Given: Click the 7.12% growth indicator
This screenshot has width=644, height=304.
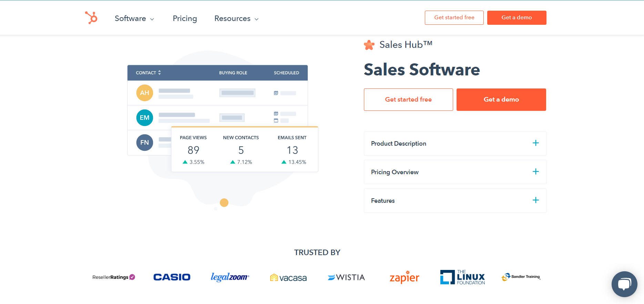Looking at the screenshot, I should [x=241, y=162].
